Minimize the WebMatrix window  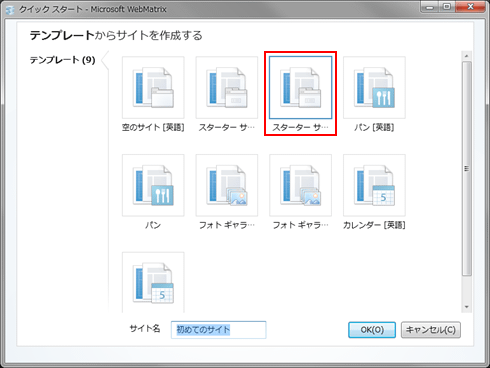(x=430, y=7)
